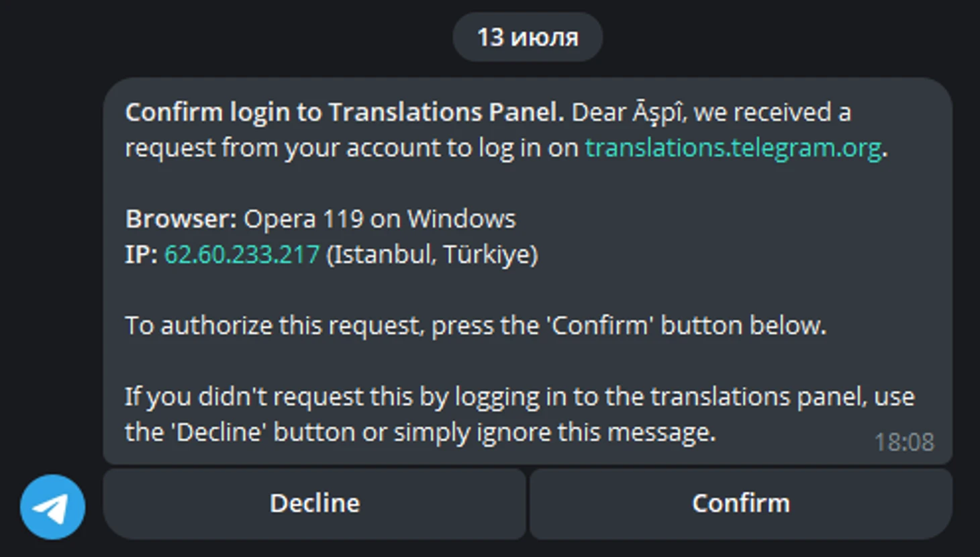Click the phrase "simply ignore this message"
Viewport: 980px width, 557px height.
tap(553, 433)
